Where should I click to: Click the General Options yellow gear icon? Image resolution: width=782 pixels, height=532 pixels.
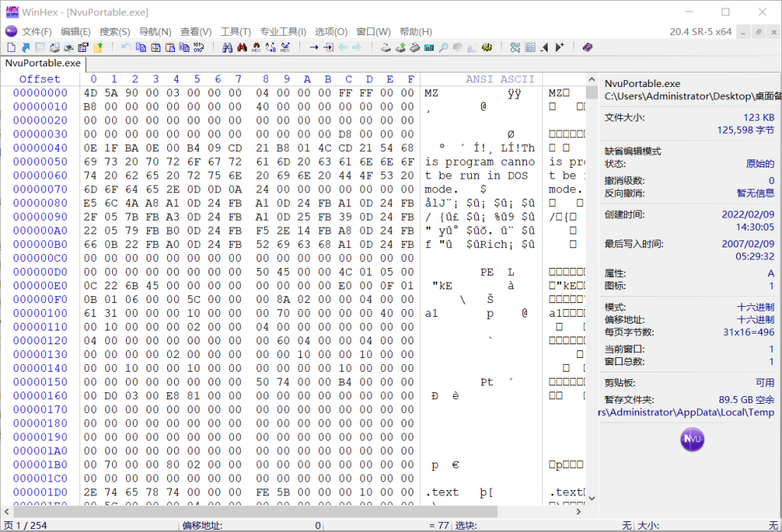486,47
